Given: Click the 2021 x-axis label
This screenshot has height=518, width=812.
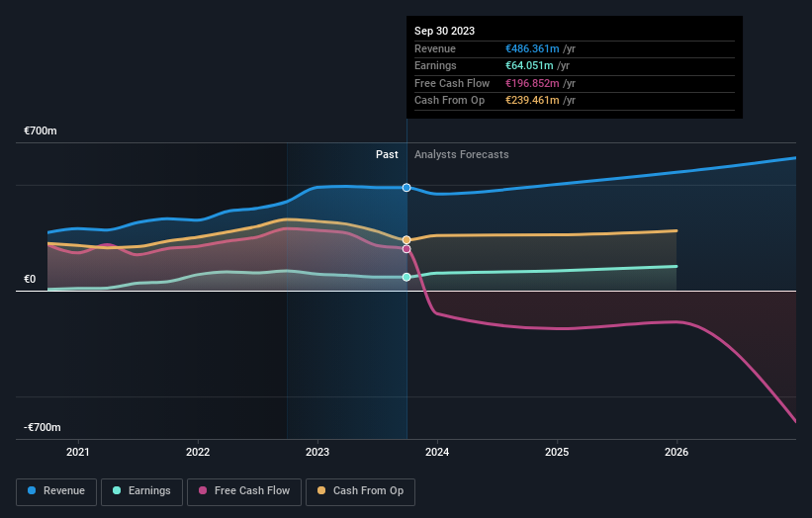Looking at the screenshot, I should (x=78, y=452).
